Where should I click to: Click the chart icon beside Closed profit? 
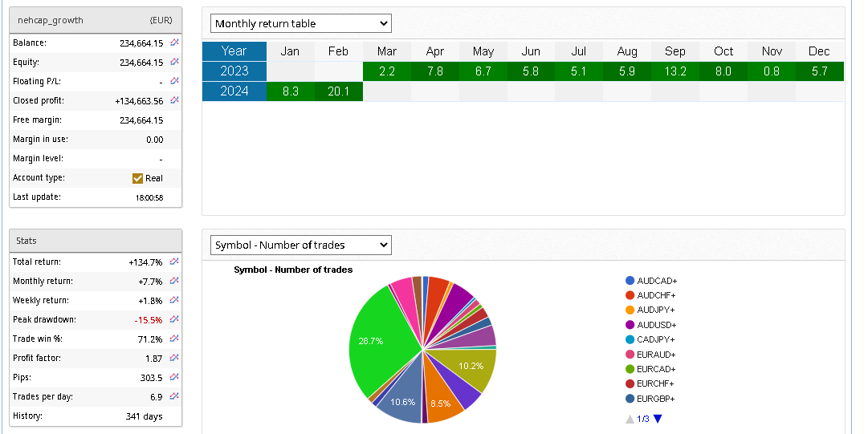pos(174,100)
